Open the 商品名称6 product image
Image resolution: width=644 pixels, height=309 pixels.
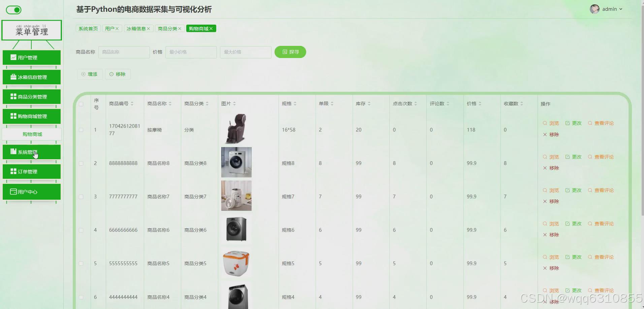[236, 229]
